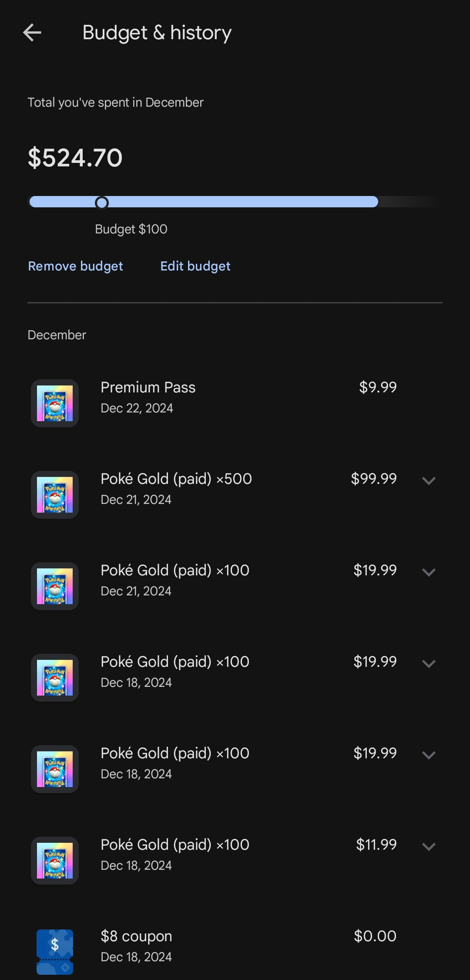Tap app icon beside the $11.99 purchase
Viewport: 470px width, 980px height.
[55, 861]
